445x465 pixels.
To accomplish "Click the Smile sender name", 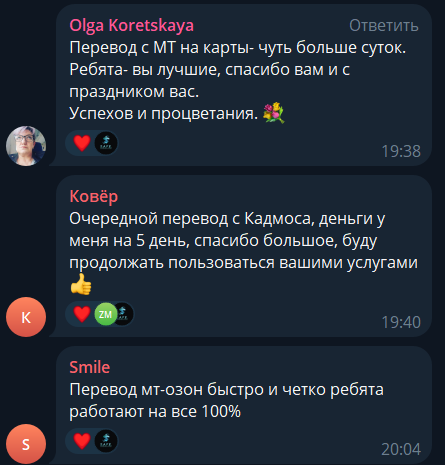I will tap(90, 367).
